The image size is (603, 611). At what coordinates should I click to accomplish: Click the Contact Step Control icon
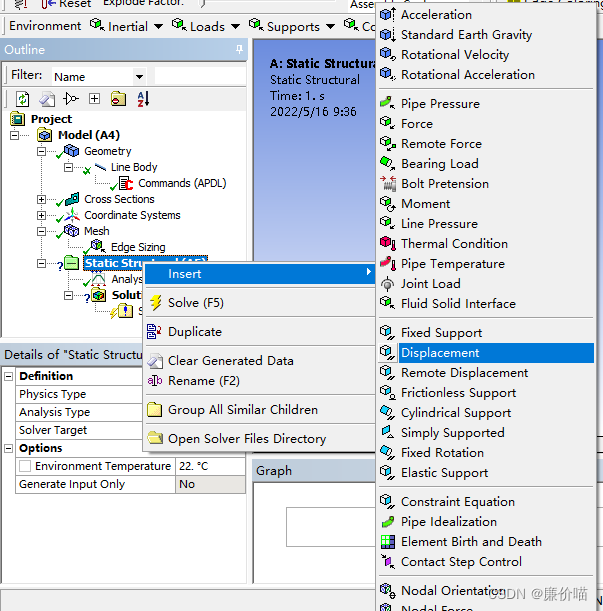tap(387, 562)
